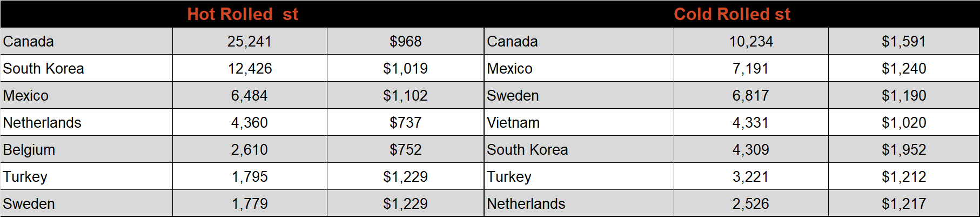Select the $1,952 South Korea price

click(904, 149)
